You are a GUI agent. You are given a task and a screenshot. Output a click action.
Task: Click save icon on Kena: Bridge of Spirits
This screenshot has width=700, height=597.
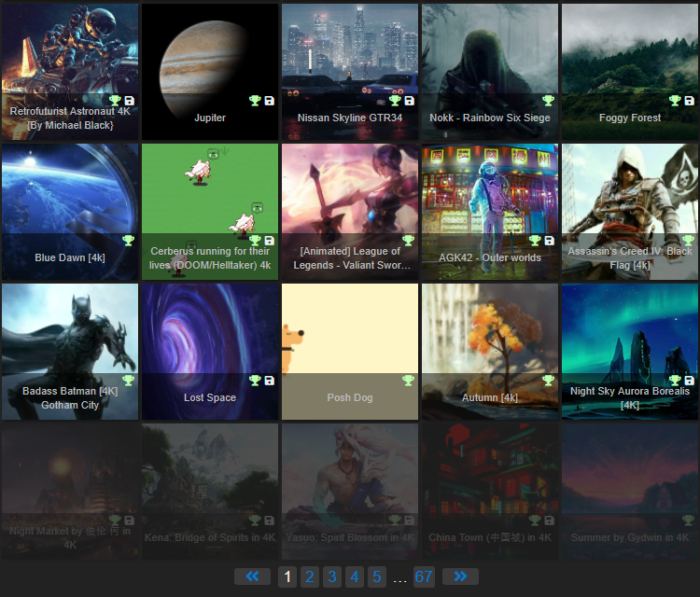coord(269,521)
